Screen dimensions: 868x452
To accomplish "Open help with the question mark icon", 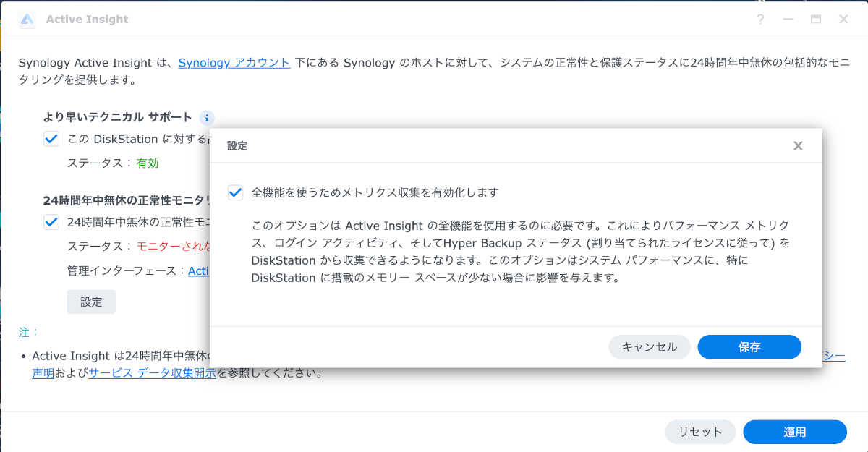I will pos(760,20).
